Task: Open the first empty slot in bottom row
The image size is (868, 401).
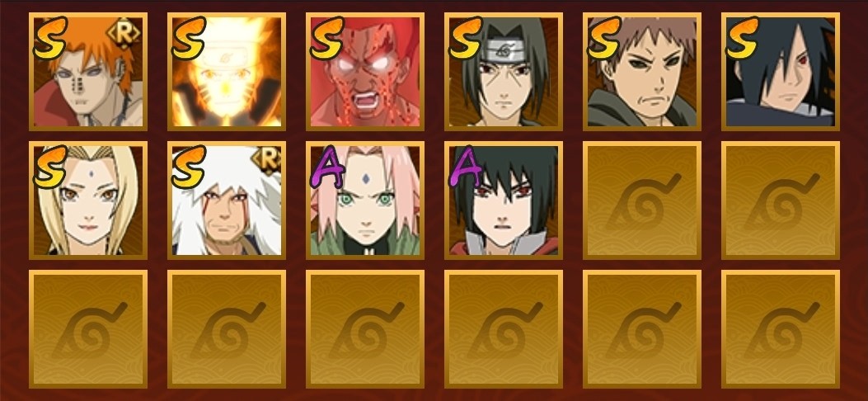Action: coord(88,329)
